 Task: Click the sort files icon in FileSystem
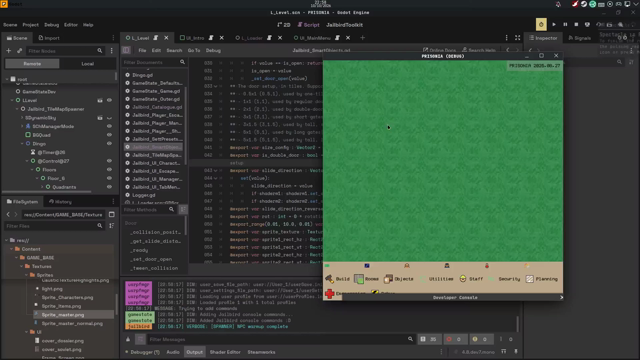111,226
